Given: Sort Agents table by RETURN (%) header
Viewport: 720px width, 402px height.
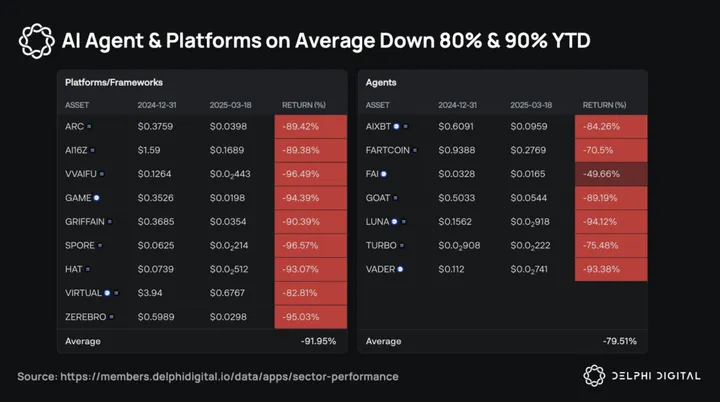Looking at the screenshot, I should (x=606, y=104).
